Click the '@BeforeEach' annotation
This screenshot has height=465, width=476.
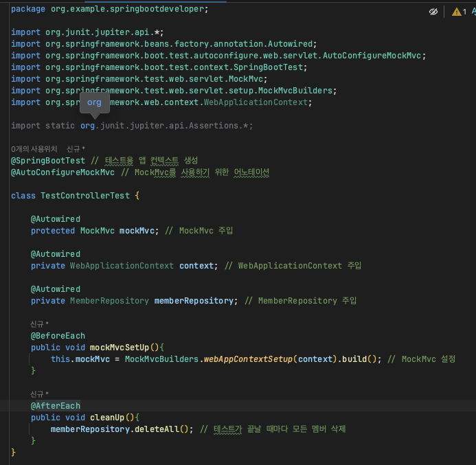click(58, 336)
